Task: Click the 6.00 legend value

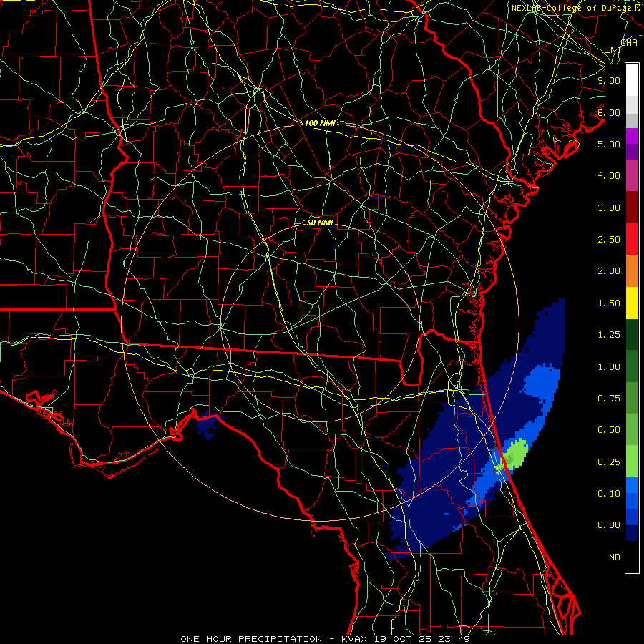Action: click(x=609, y=112)
